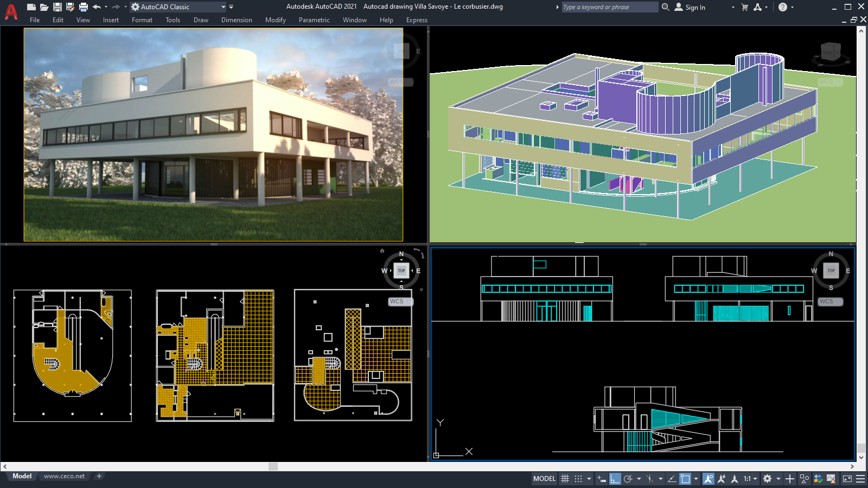
Task: Open the Parametric menu
Action: click(x=314, y=20)
